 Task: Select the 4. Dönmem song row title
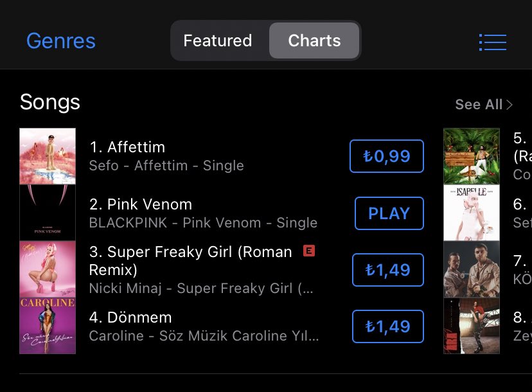(130, 317)
